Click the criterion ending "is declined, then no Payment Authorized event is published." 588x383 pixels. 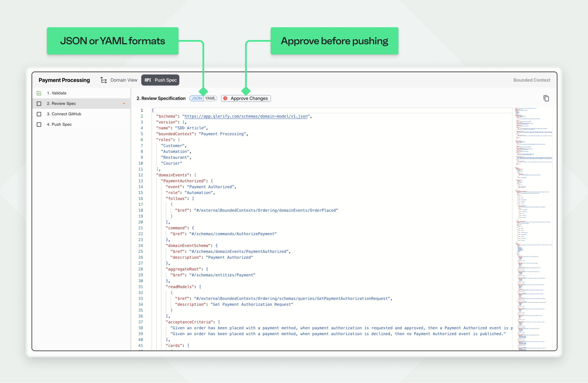pyautogui.click(x=338, y=334)
